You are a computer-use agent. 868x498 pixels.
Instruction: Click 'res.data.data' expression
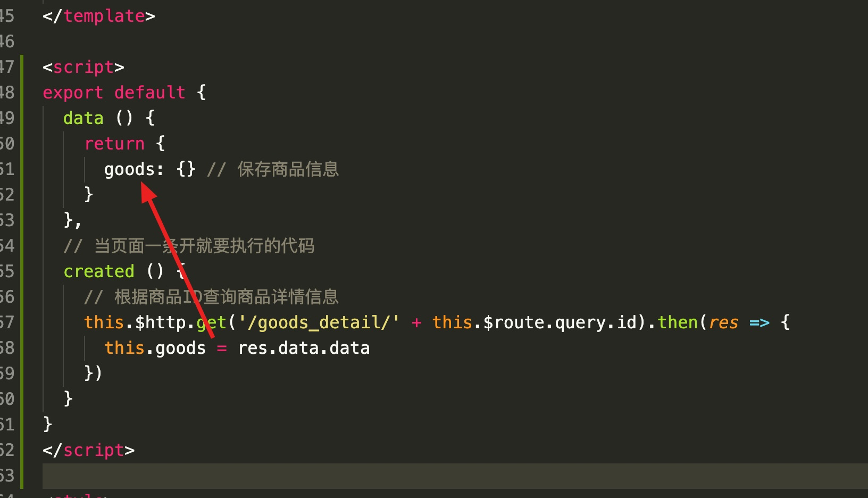pos(304,348)
